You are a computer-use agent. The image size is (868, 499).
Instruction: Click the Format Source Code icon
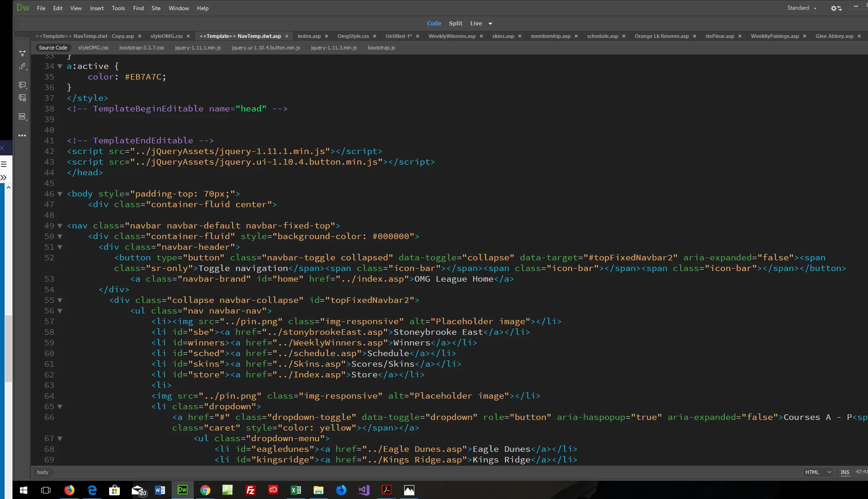click(x=22, y=67)
